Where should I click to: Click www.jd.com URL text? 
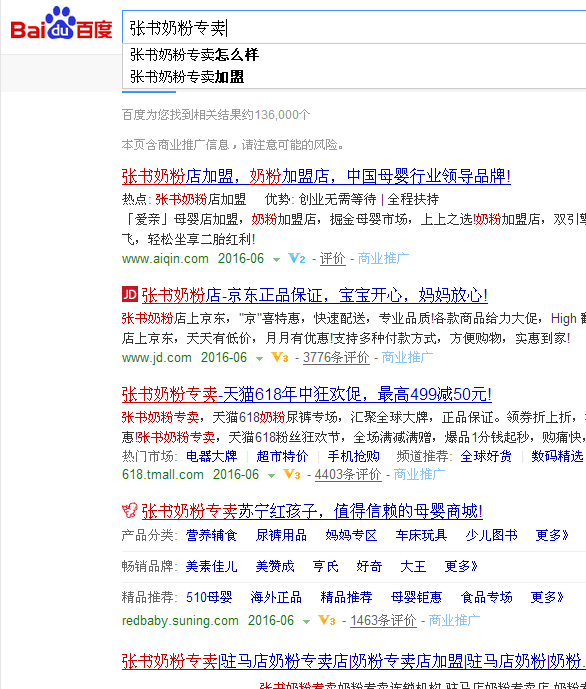pos(157,357)
